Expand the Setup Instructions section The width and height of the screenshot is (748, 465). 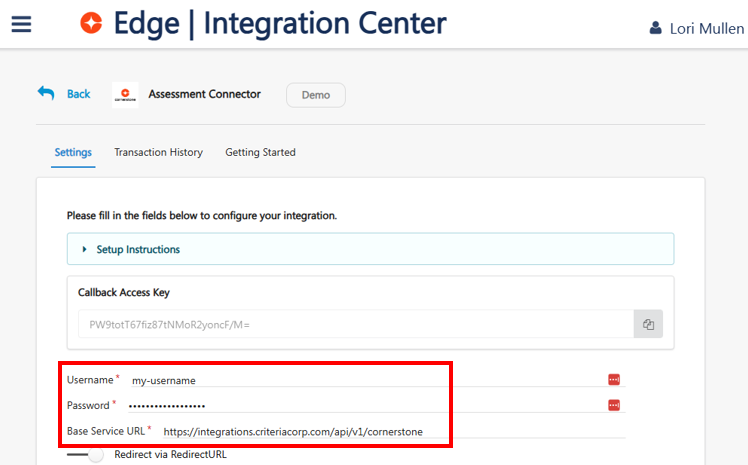click(x=370, y=249)
